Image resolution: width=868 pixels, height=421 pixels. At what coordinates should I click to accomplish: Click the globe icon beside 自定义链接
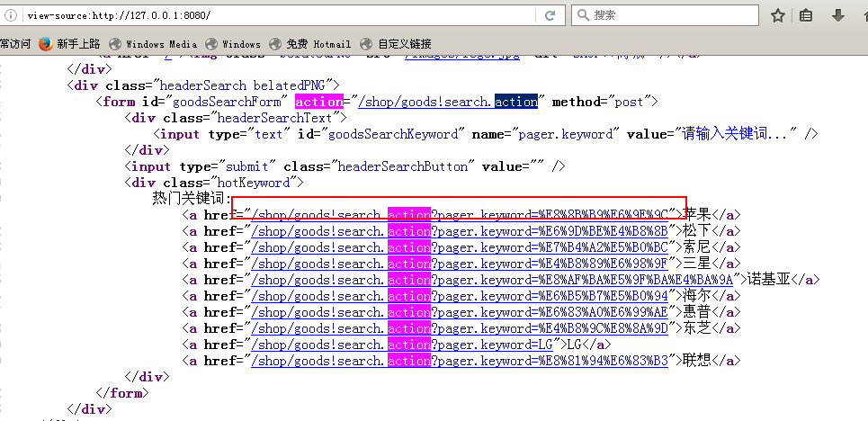[x=366, y=44]
